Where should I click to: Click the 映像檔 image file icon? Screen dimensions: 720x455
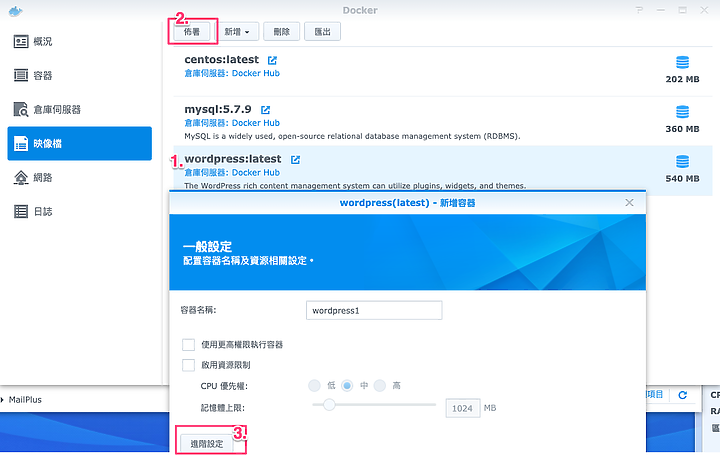tap(21, 144)
